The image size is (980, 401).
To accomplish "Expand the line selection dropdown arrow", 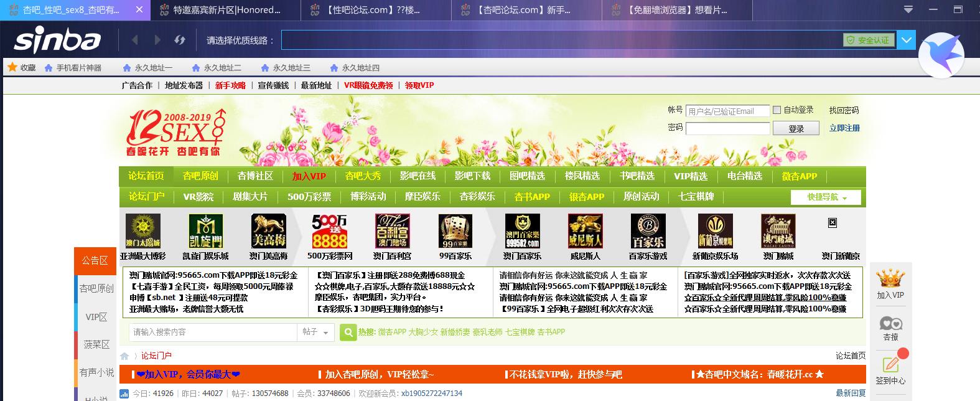I will [x=907, y=40].
